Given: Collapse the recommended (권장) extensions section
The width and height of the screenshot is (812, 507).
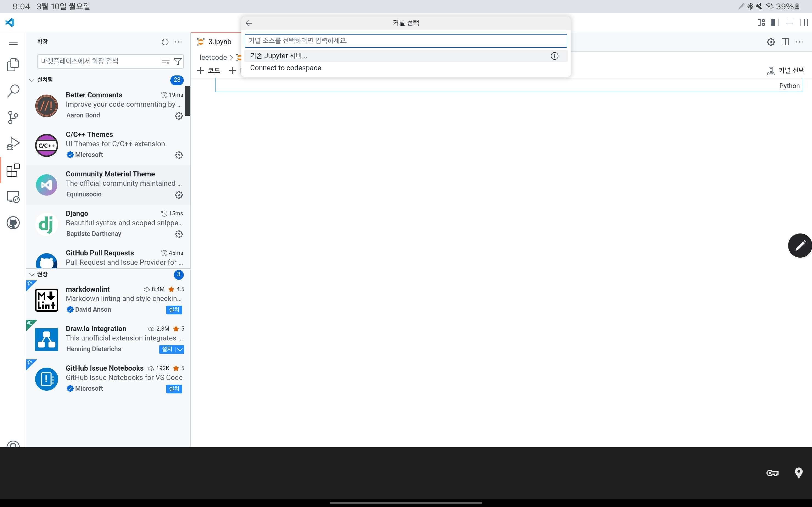Looking at the screenshot, I should tap(32, 275).
